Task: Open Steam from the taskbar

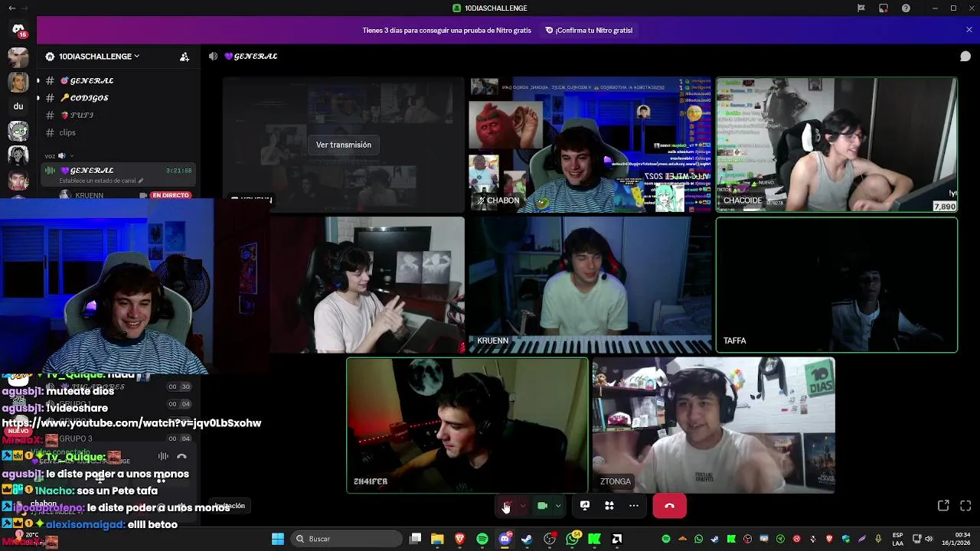Action: (527, 539)
